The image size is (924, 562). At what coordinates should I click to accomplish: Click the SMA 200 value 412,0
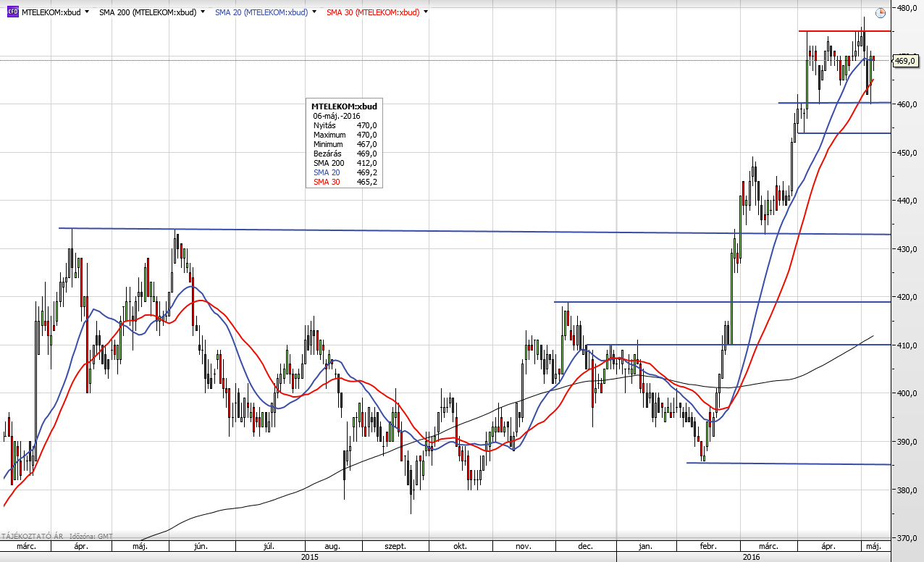(366, 163)
